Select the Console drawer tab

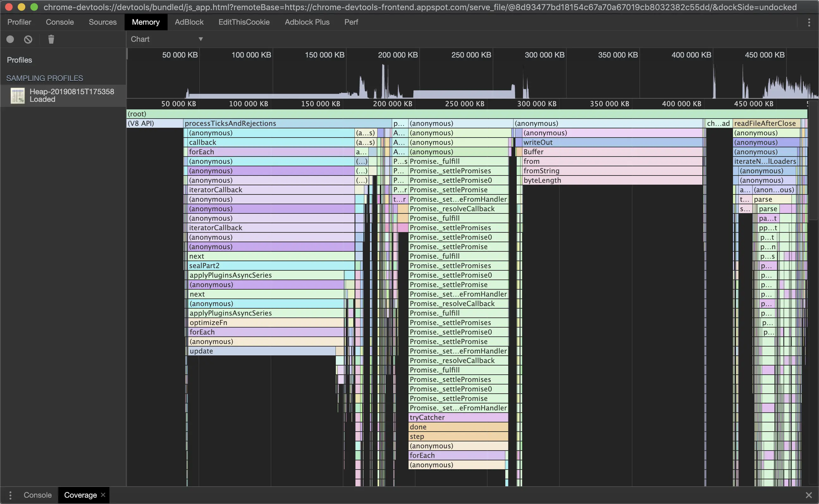click(37, 495)
